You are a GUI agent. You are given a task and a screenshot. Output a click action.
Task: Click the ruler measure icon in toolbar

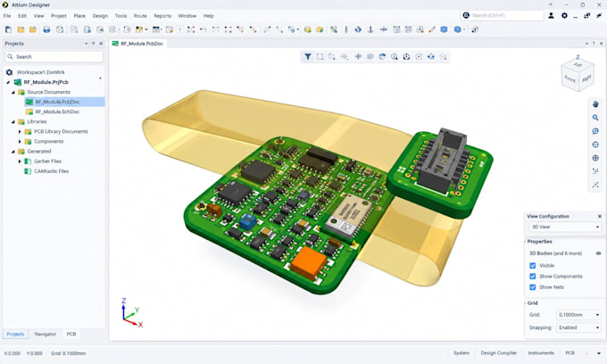346,29
